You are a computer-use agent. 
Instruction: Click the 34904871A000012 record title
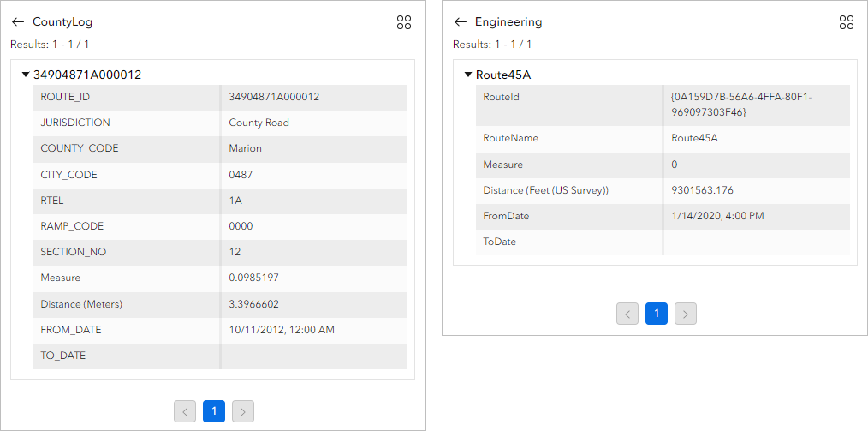(x=87, y=75)
